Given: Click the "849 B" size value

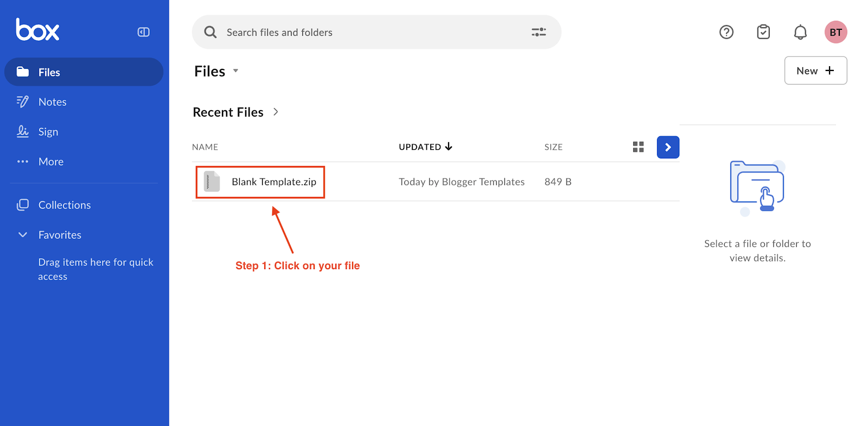Looking at the screenshot, I should 558,182.
